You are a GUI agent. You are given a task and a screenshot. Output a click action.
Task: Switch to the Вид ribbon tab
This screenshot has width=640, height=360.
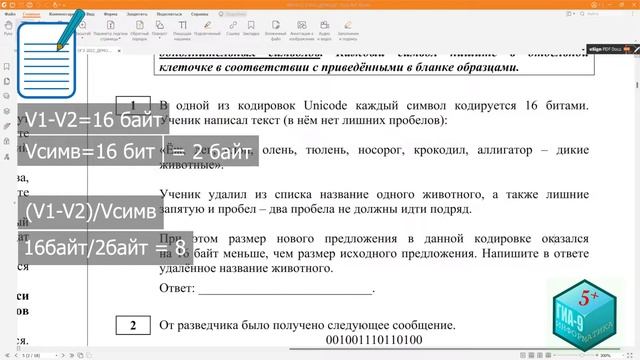pyautogui.click(x=91, y=14)
